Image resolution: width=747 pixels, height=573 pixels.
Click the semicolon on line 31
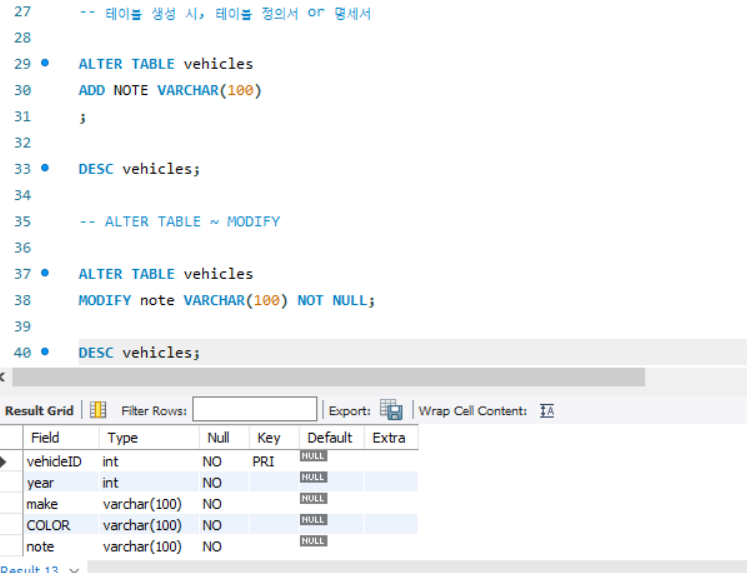[82, 117]
